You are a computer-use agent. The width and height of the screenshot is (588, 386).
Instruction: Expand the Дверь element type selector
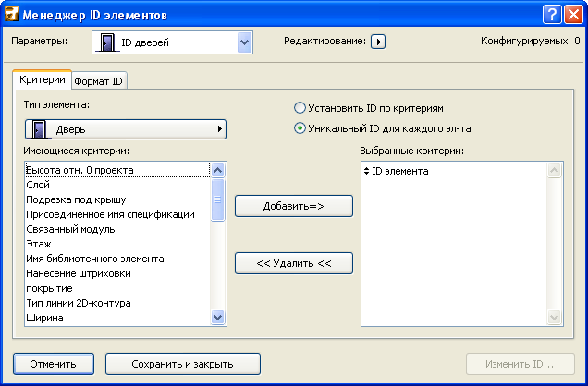point(126,129)
